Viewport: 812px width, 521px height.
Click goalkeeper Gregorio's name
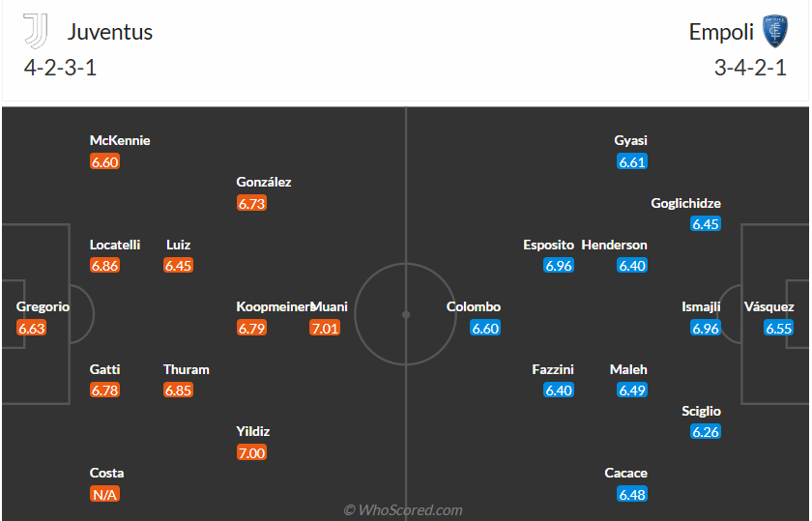tap(43, 306)
